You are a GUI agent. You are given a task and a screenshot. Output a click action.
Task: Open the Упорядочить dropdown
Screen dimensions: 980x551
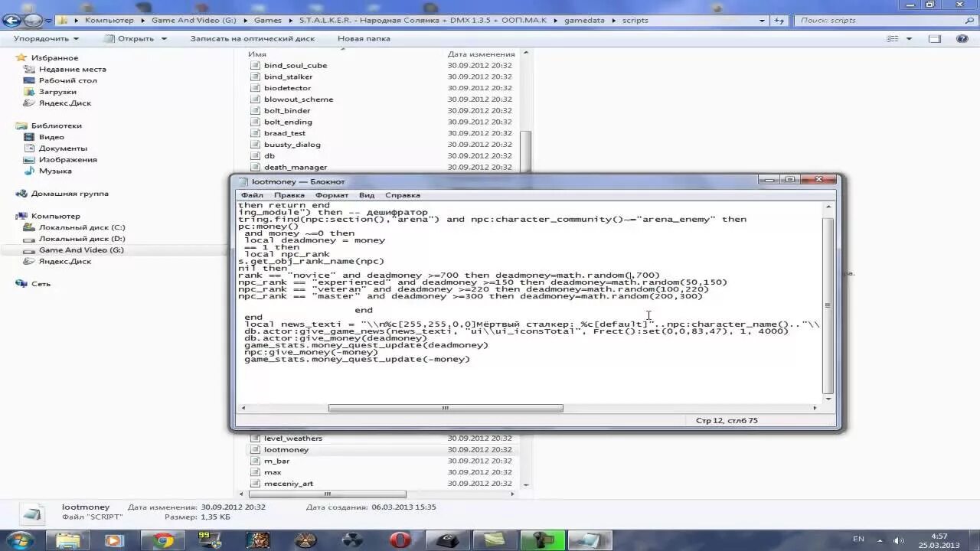pyautogui.click(x=46, y=38)
